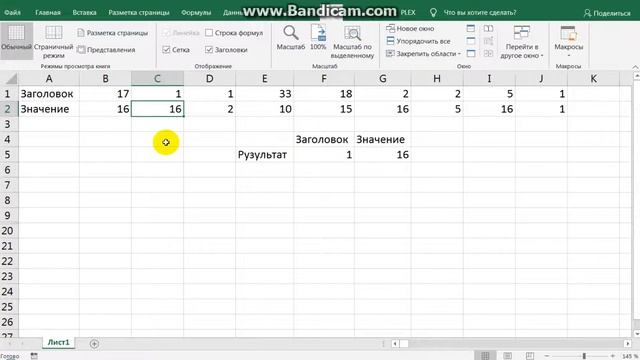Expand the Макросы dropdown
The image size is (640, 360).
[x=568, y=55]
